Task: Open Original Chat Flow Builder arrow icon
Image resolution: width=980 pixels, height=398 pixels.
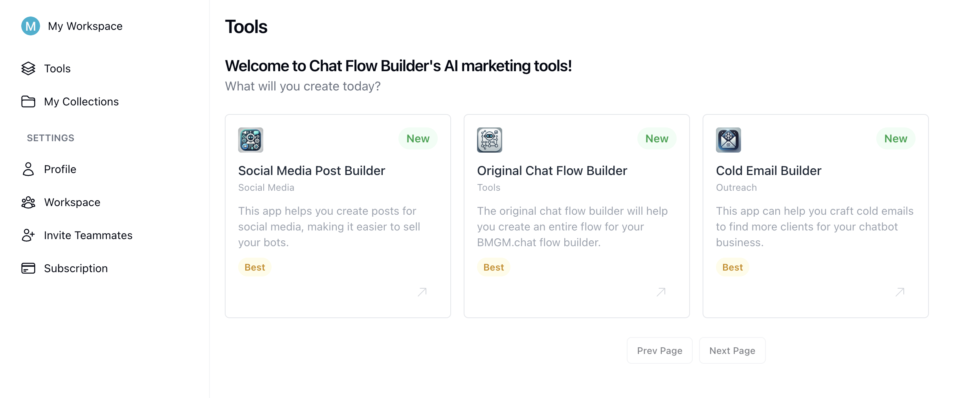Action: click(661, 292)
